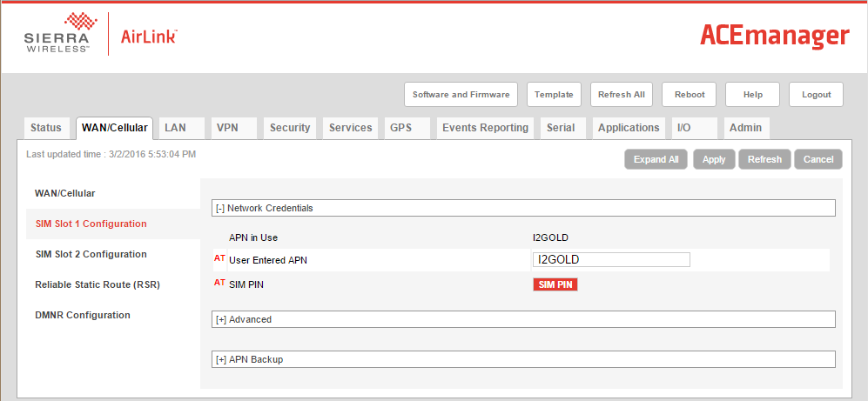Viewport: 868px width, 401px height.
Task: Open Software and Firmware
Action: coord(461,95)
